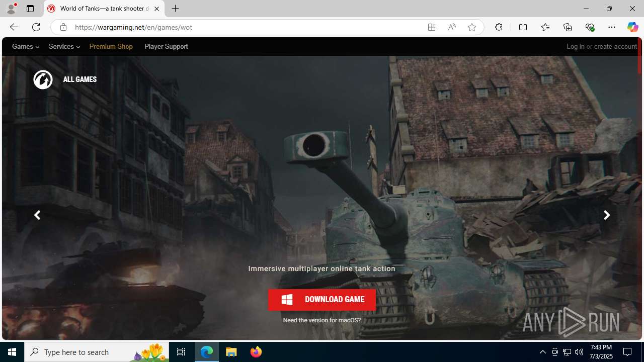Viewport: 644px width, 362px height.
Task: Close the World of Tanks tab
Action: click(x=156, y=9)
